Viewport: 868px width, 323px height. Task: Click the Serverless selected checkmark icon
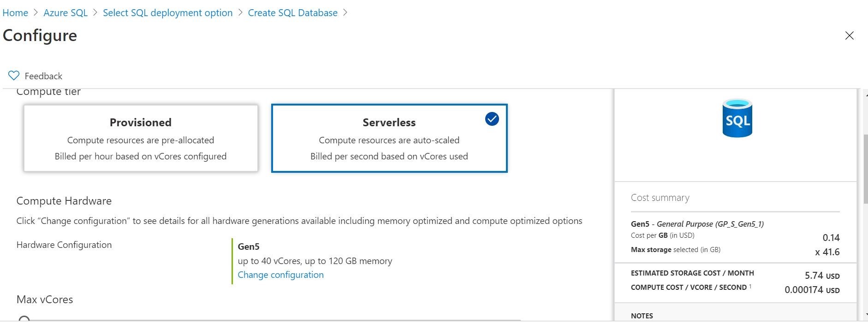(x=492, y=119)
